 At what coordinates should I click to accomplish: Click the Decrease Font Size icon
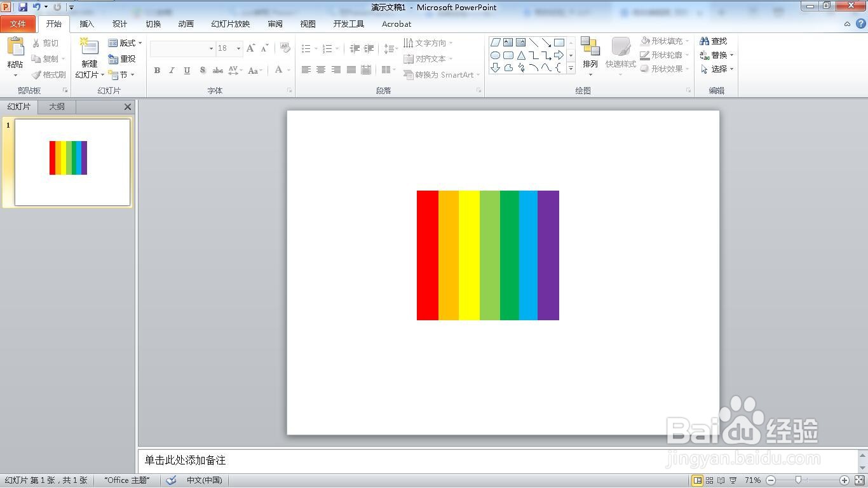264,48
